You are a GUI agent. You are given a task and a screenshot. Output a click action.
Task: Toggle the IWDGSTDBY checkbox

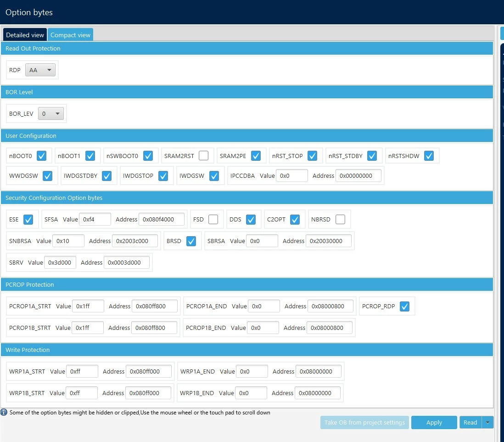tap(106, 176)
